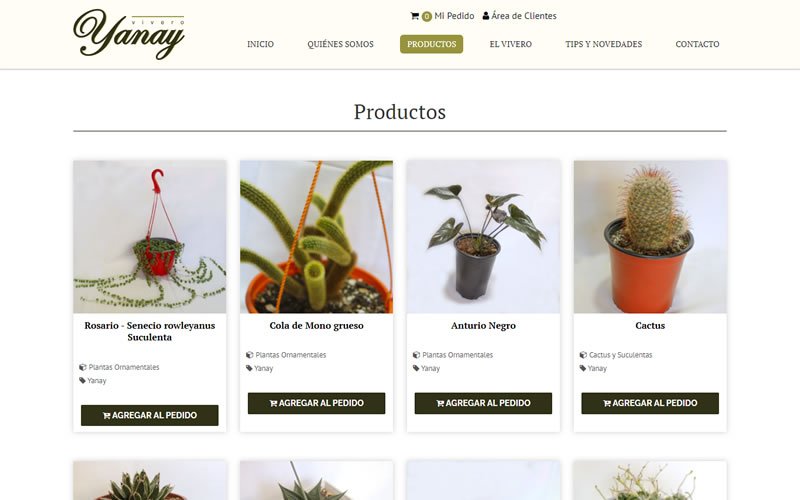Click the category box icon under Cola de Mono grueso

pos(249,355)
